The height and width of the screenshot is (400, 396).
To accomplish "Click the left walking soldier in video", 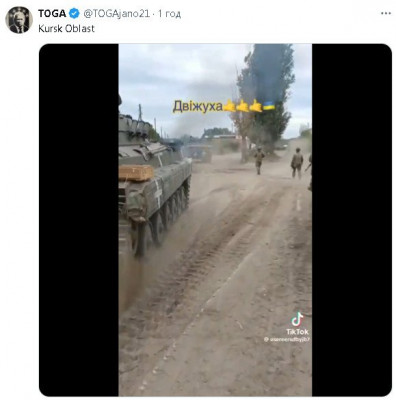I will 259,161.
